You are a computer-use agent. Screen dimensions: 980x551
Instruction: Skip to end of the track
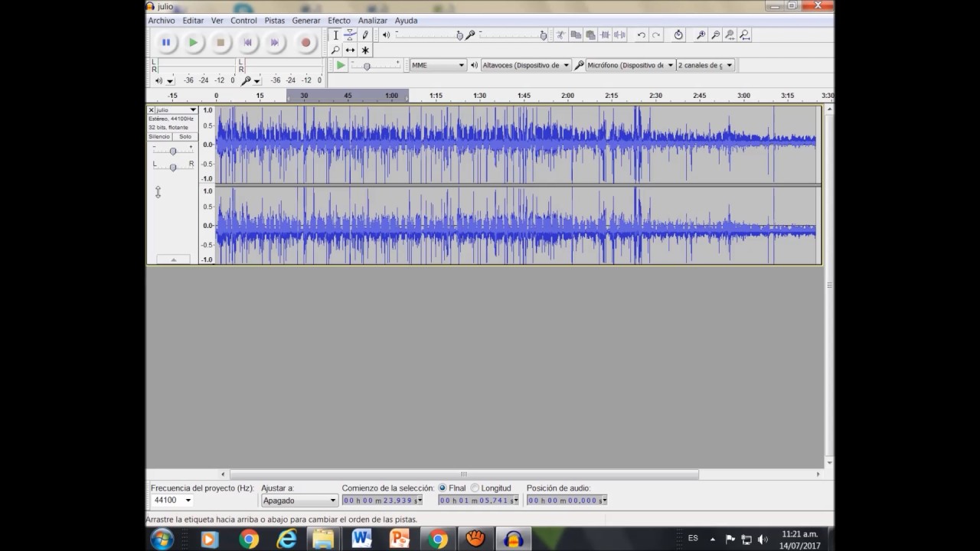275,43
